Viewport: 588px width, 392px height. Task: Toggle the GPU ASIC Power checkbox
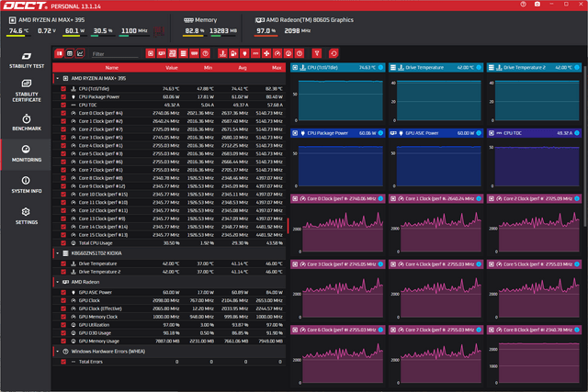[x=63, y=292]
